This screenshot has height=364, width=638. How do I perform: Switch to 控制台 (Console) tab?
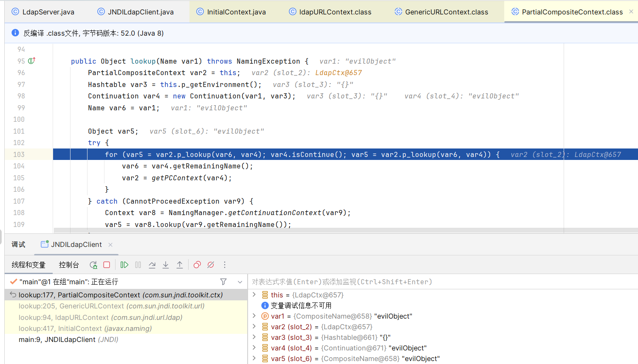point(69,265)
